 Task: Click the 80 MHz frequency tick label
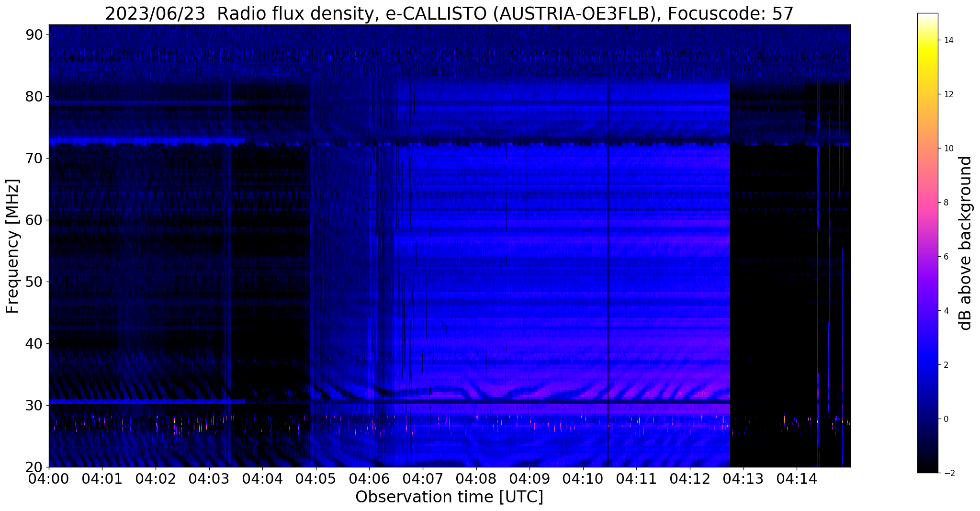pos(34,96)
